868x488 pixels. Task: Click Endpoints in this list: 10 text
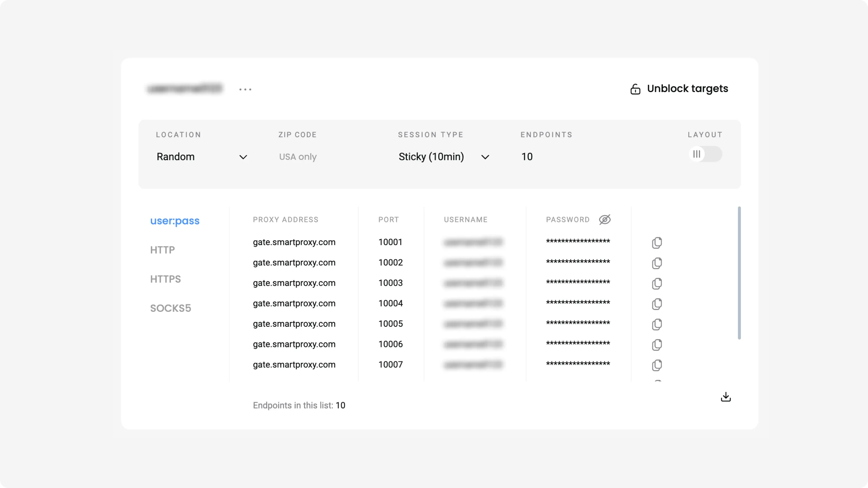299,405
